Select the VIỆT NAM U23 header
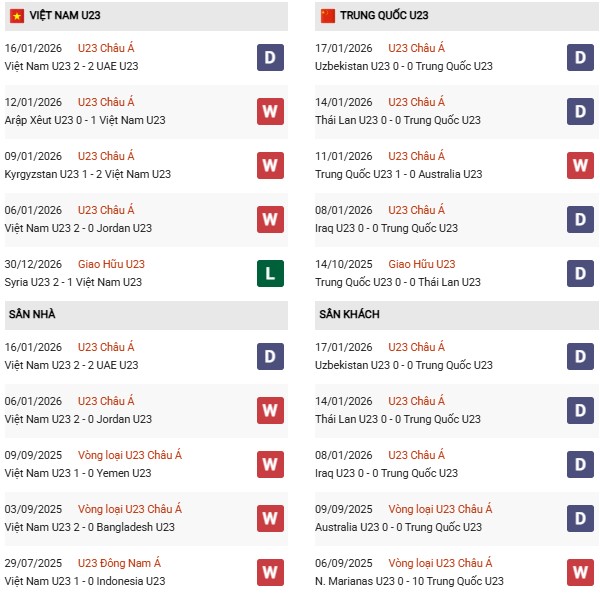 point(66,16)
